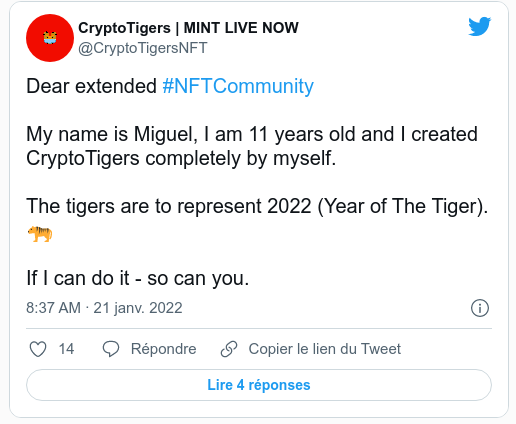Screen dimensions: 516x424
Task: Click the 'My name is Miguel' sentence
Action: click(252, 134)
